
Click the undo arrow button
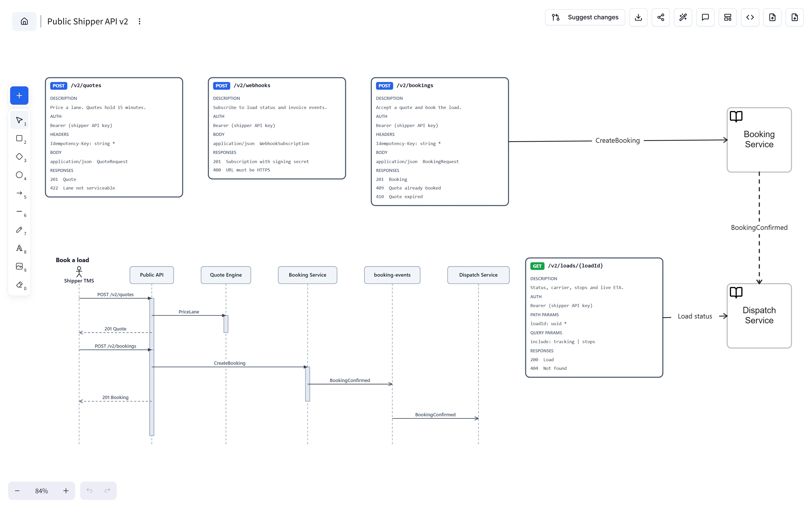(89, 490)
